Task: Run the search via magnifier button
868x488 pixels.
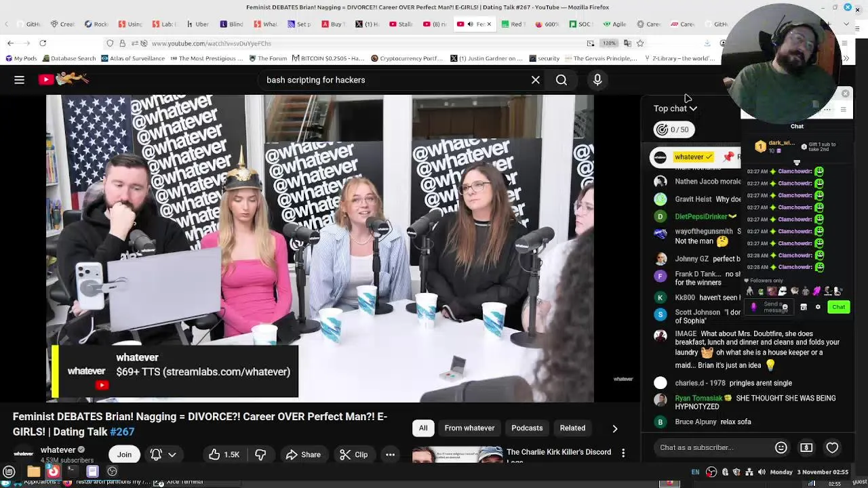Action: pos(561,80)
